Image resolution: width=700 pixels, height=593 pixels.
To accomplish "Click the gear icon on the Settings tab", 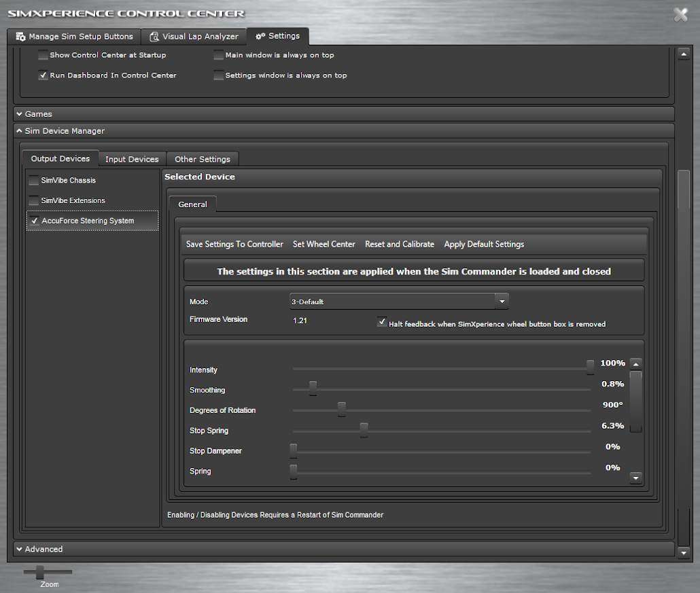I will [x=259, y=37].
